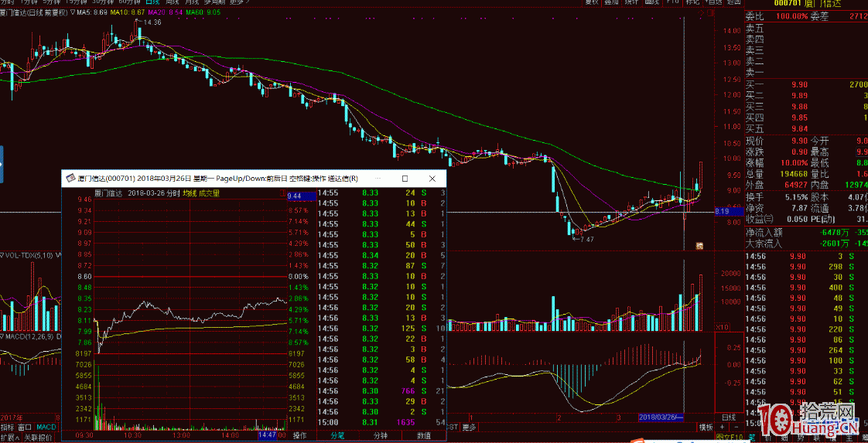Click the 委比 100.00% value

791,15
